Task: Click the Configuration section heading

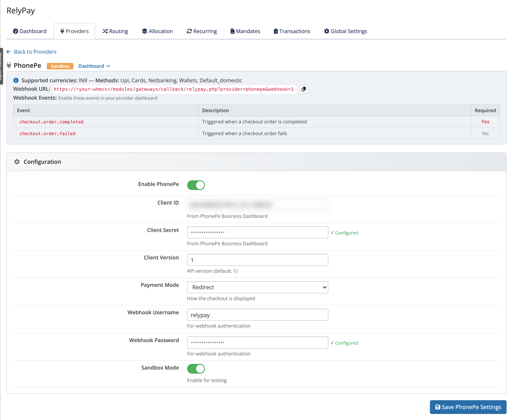Action: [x=42, y=162]
